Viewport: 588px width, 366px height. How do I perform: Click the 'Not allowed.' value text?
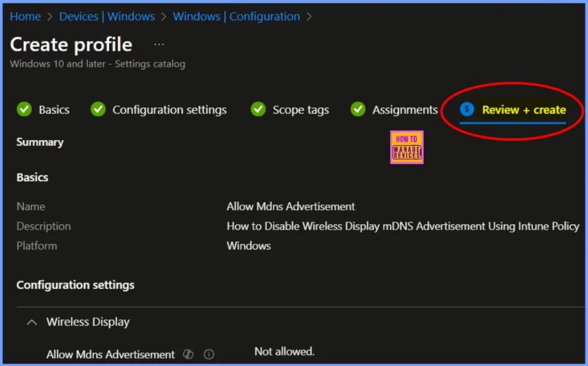[284, 352]
